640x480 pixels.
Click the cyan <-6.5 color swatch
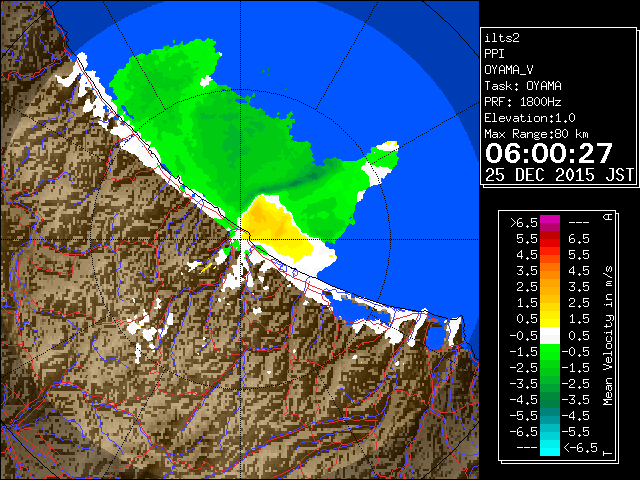pyautogui.click(x=550, y=448)
